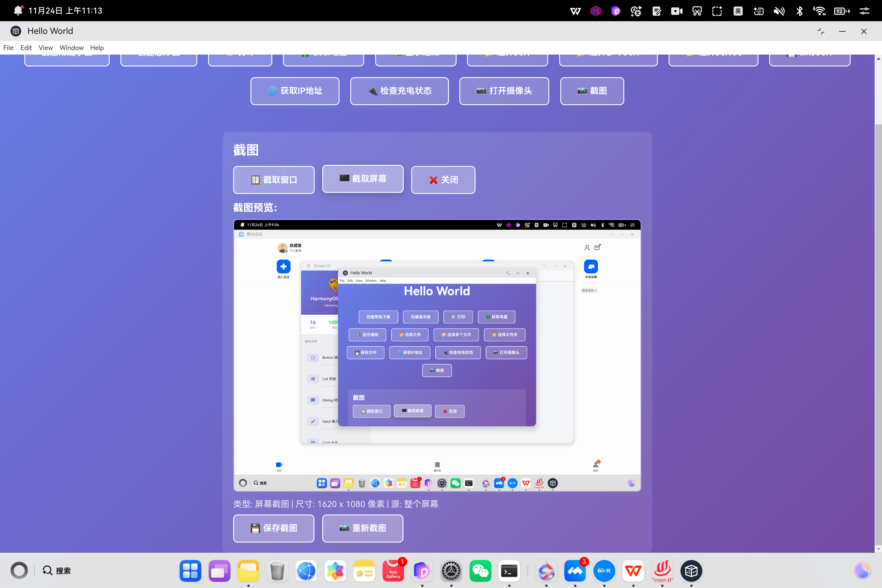Screen dimensions: 882x588
Task: Click the Gi-It app icon
Action: coord(604,571)
